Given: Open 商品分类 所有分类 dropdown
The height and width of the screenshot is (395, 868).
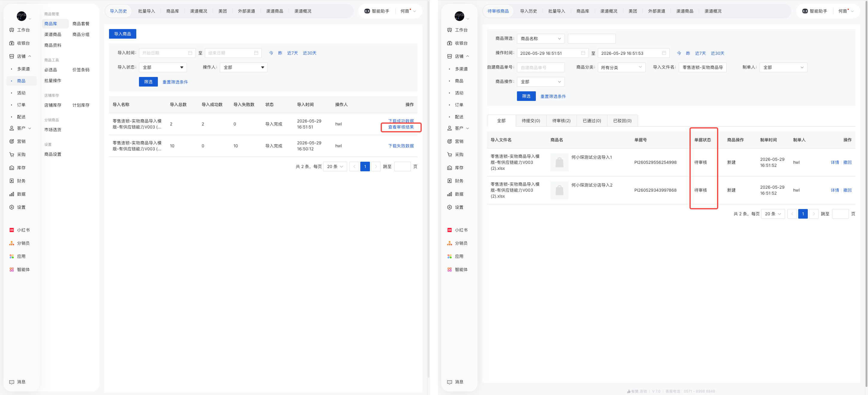Looking at the screenshot, I should 621,67.
